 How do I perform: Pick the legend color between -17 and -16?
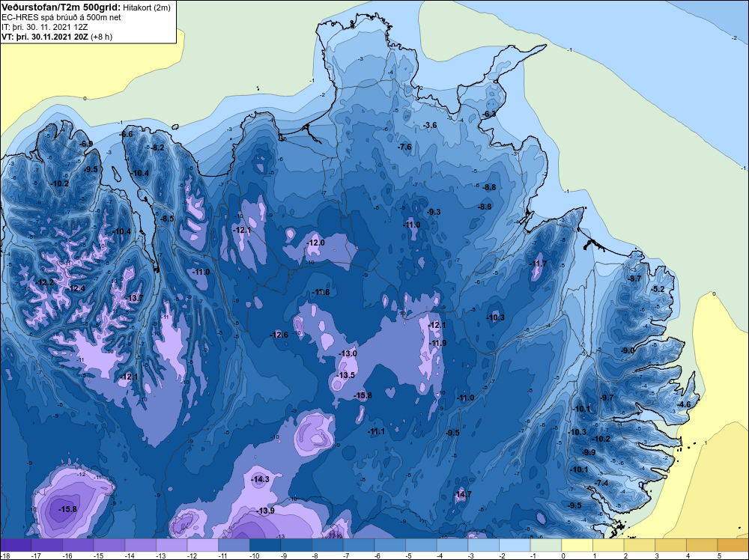(46, 545)
